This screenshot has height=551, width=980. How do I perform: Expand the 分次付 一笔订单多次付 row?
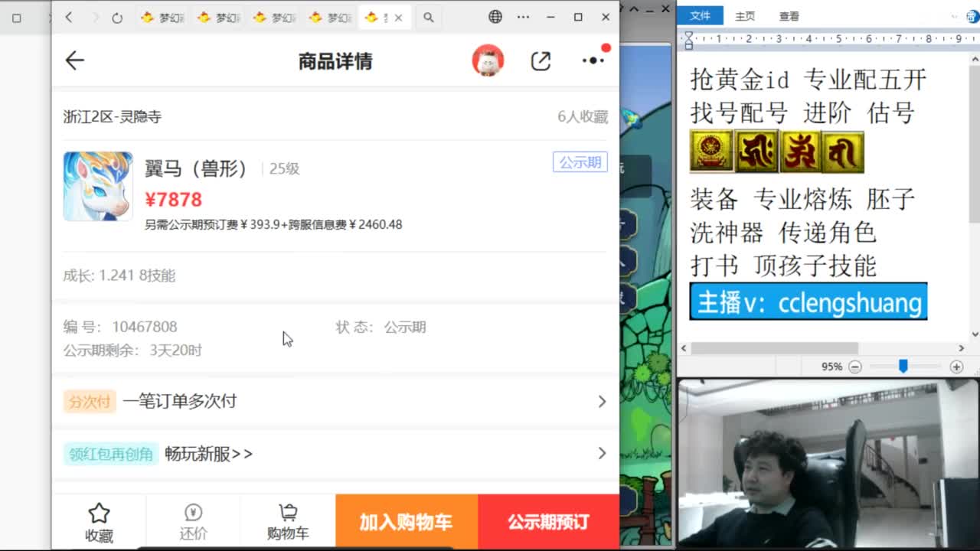click(x=335, y=401)
